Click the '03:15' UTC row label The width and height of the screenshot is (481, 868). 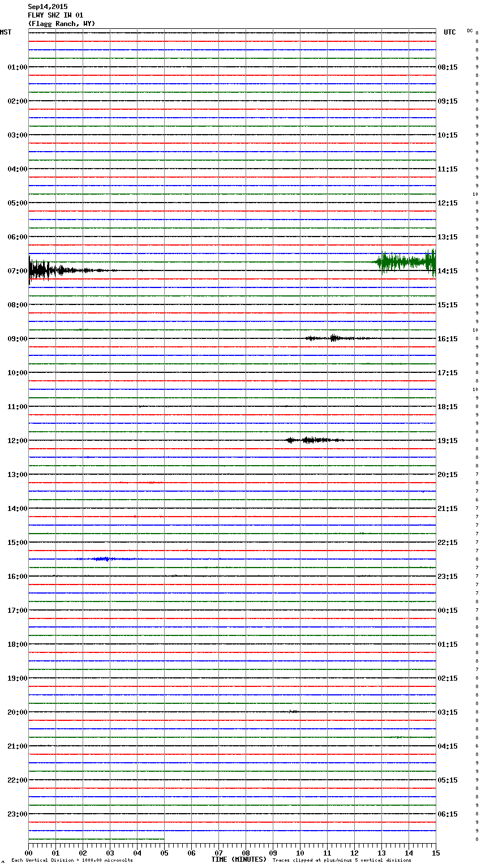[448, 712]
